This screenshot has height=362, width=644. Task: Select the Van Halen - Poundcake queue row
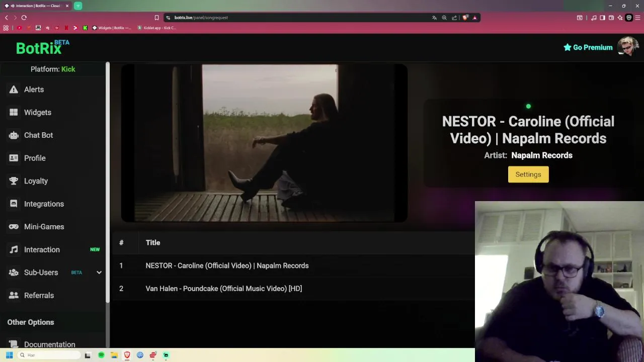(x=293, y=289)
